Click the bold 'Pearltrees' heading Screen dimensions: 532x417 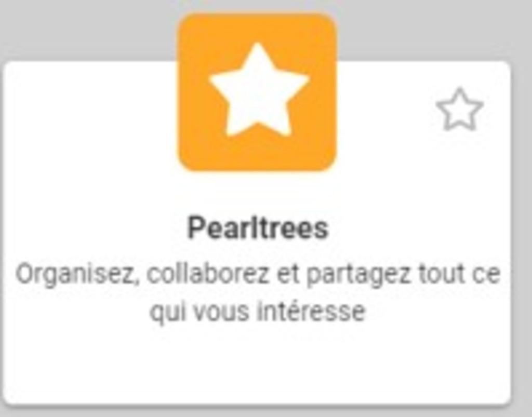[258, 228]
